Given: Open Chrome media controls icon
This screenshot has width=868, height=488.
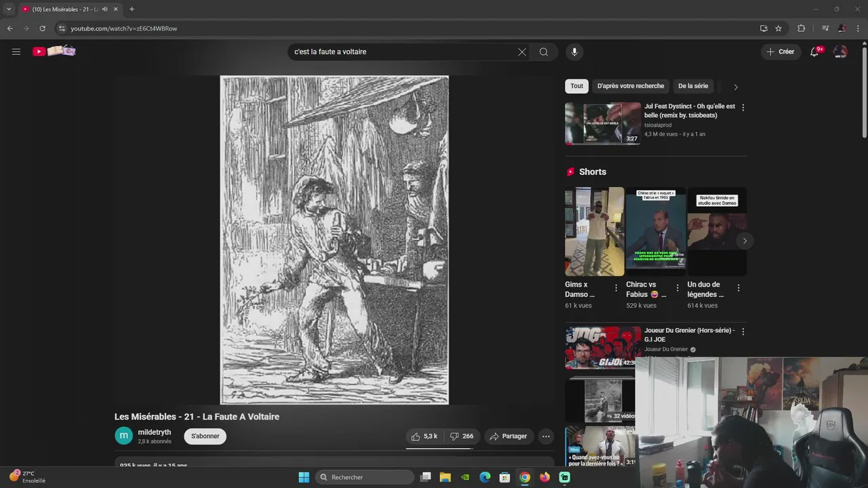Looking at the screenshot, I should point(825,28).
